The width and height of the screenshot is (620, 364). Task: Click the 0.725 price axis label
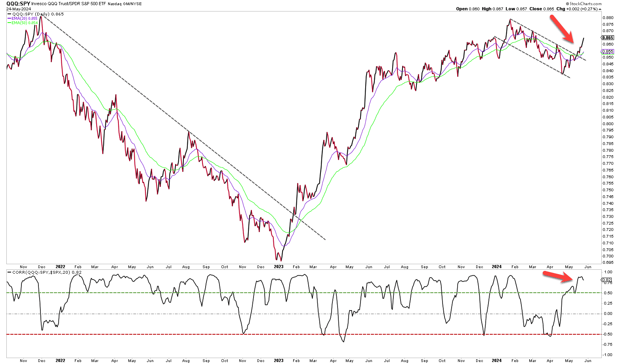[x=608, y=223]
